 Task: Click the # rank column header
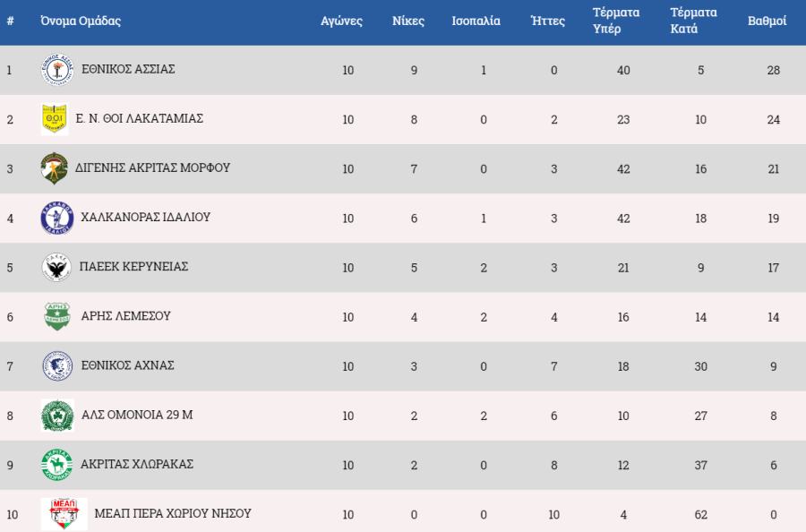pos(10,21)
